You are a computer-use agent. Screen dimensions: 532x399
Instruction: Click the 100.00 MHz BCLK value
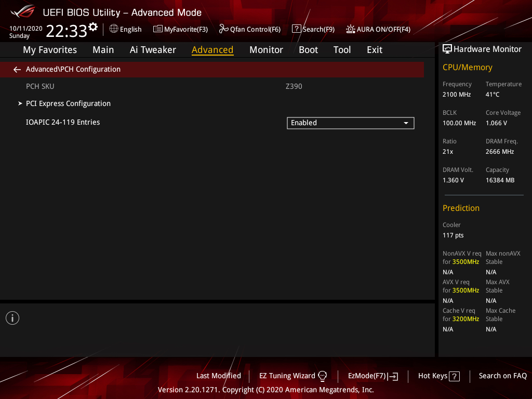click(x=459, y=123)
